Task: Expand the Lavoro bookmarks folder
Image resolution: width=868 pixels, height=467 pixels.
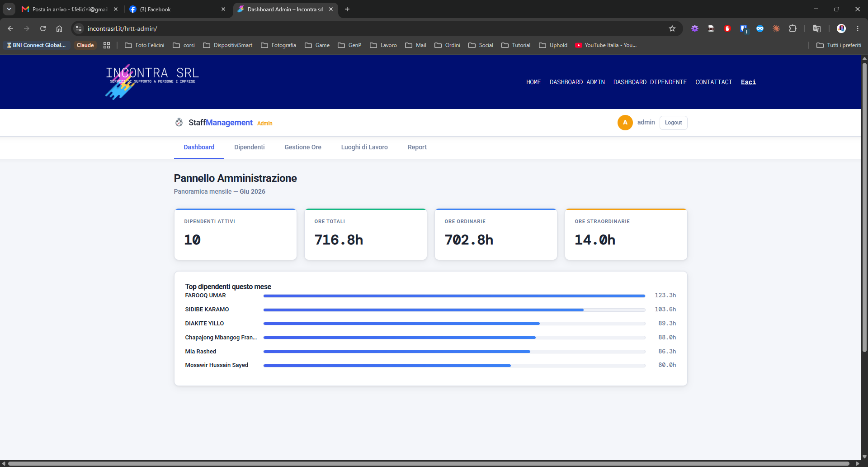Action: pos(383,45)
